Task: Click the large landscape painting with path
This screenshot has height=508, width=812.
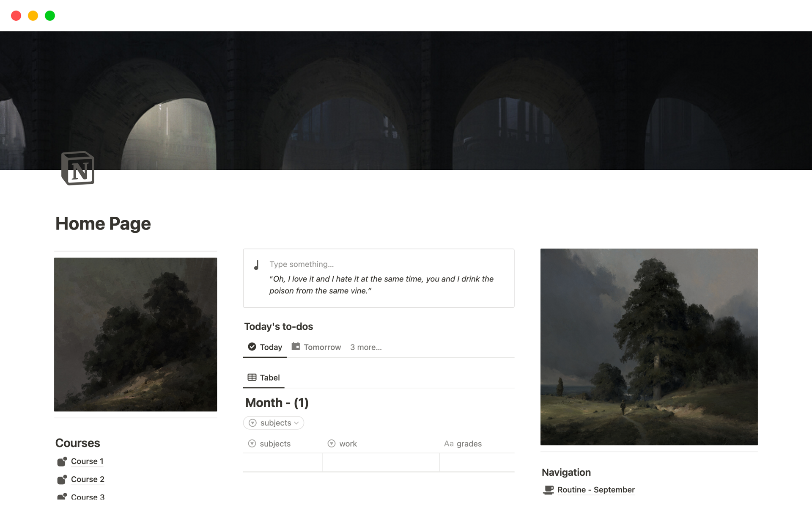Action: tap(649, 347)
